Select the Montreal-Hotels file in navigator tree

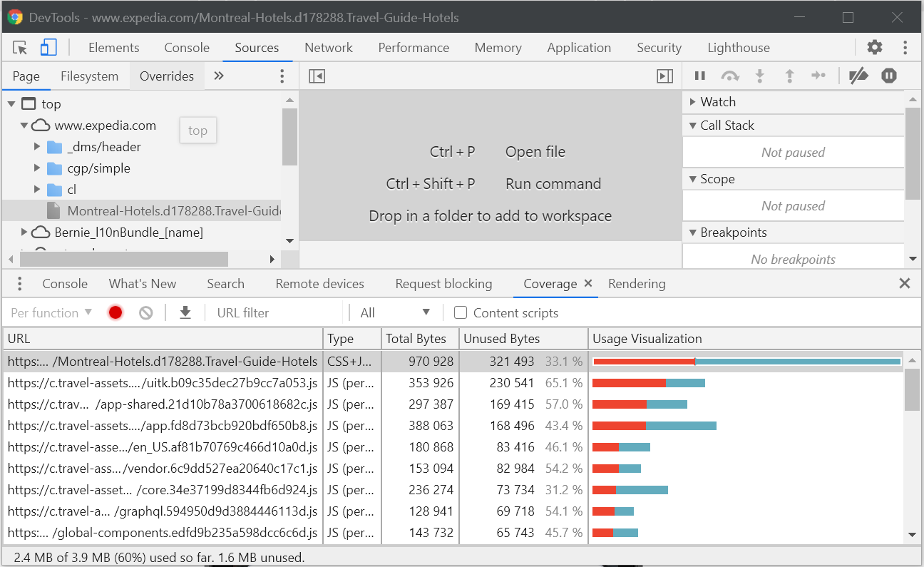click(141, 211)
